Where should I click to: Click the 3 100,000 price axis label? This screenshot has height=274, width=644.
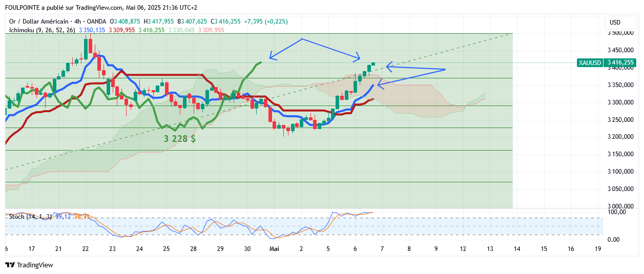pos(621,172)
